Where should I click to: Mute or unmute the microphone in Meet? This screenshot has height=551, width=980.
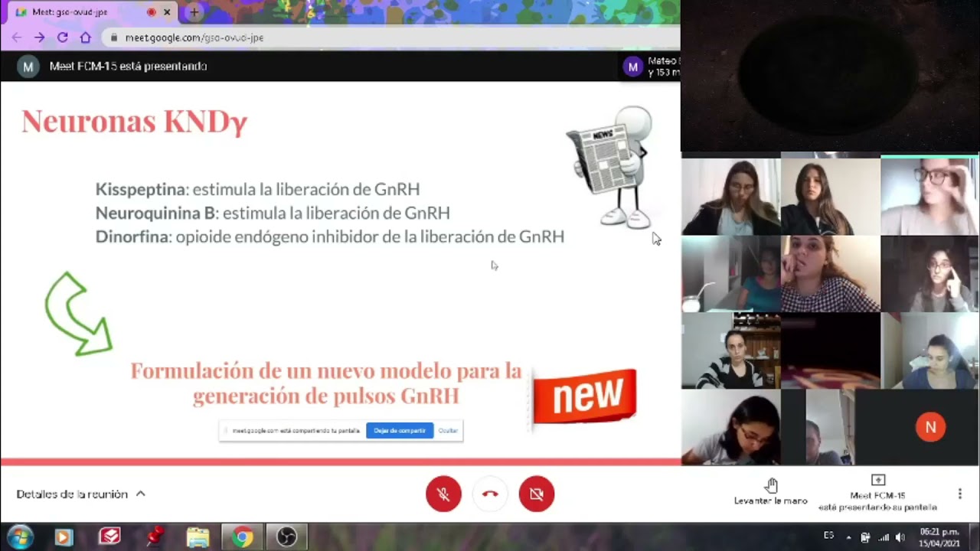point(443,494)
